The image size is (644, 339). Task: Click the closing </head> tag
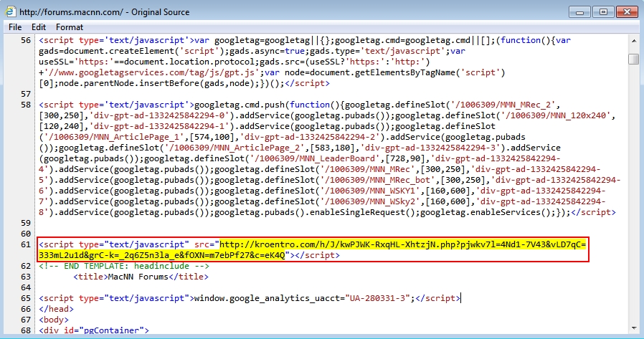click(x=56, y=309)
